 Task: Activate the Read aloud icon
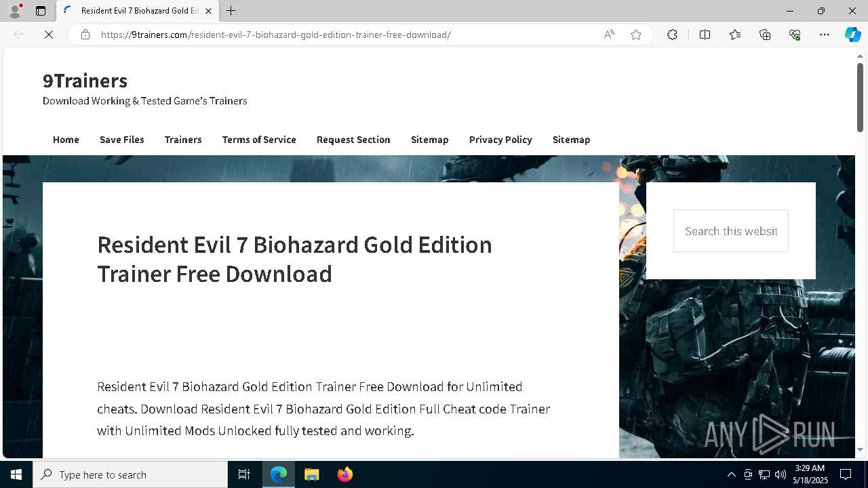coord(609,35)
